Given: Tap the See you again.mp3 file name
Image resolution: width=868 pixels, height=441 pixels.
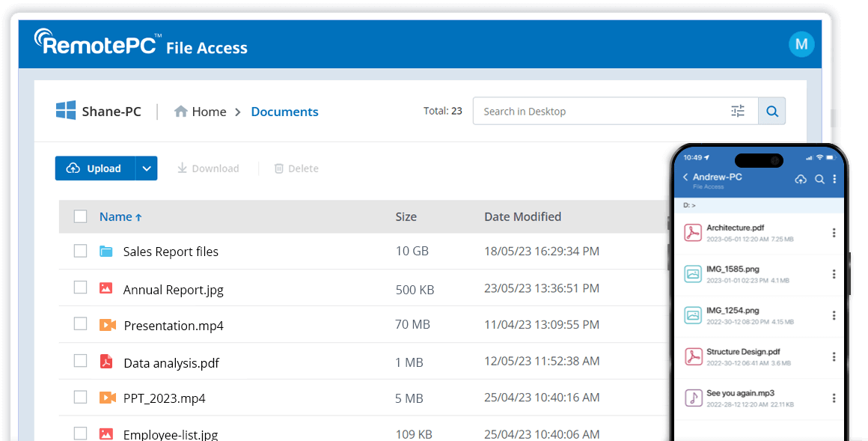Looking at the screenshot, I should [740, 393].
